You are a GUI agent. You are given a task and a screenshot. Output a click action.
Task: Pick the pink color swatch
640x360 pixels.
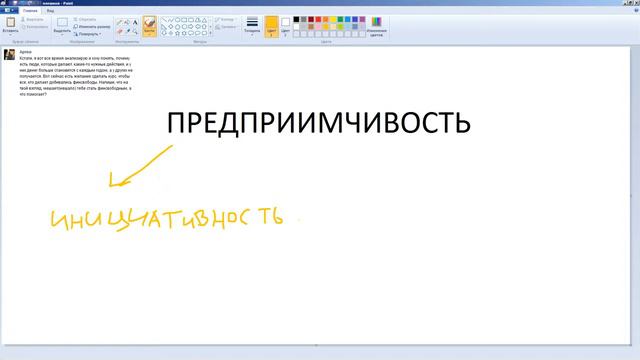click(318, 27)
